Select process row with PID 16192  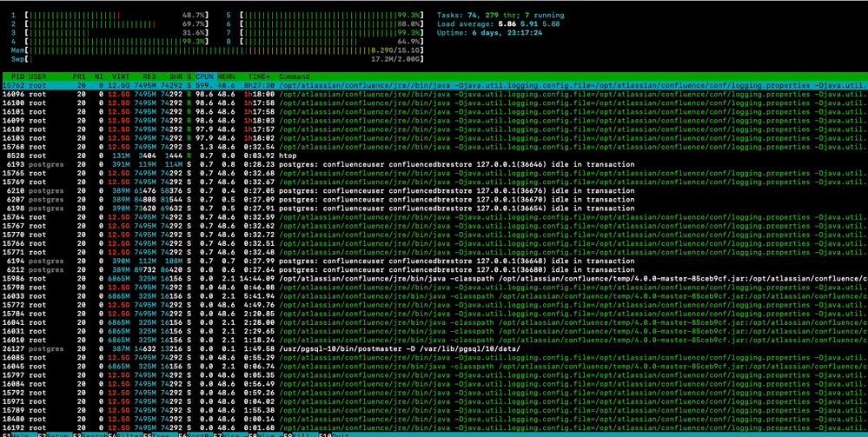tap(434, 428)
